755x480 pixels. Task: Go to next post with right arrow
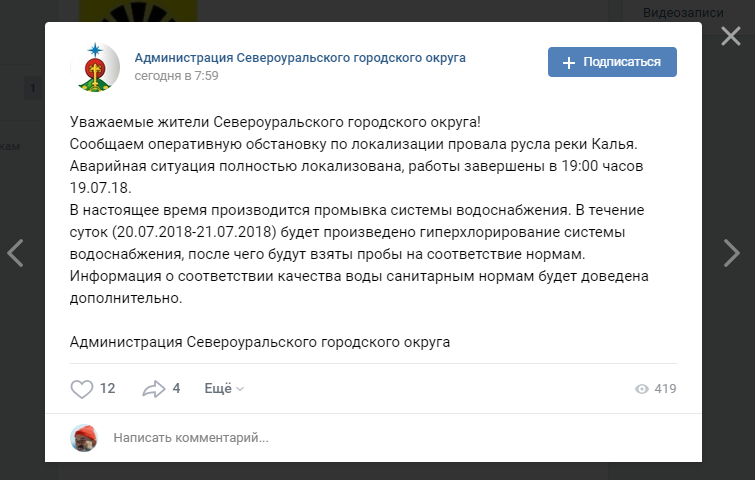(731, 253)
